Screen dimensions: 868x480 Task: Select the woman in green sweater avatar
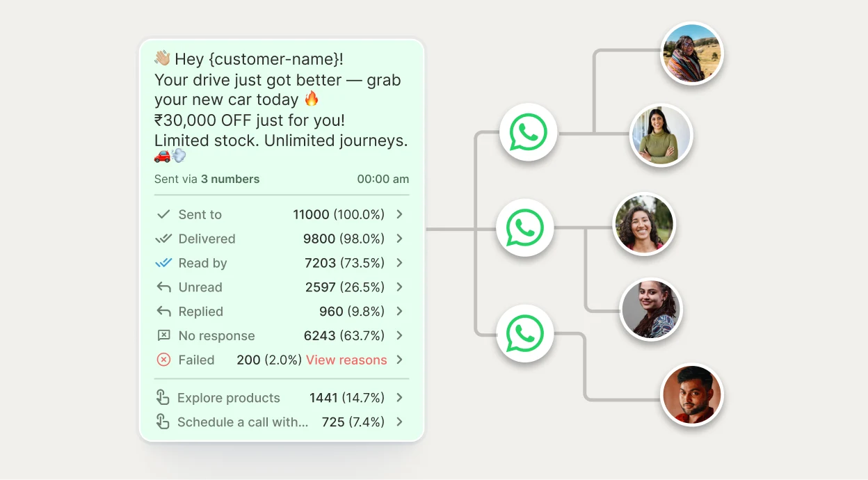point(661,136)
